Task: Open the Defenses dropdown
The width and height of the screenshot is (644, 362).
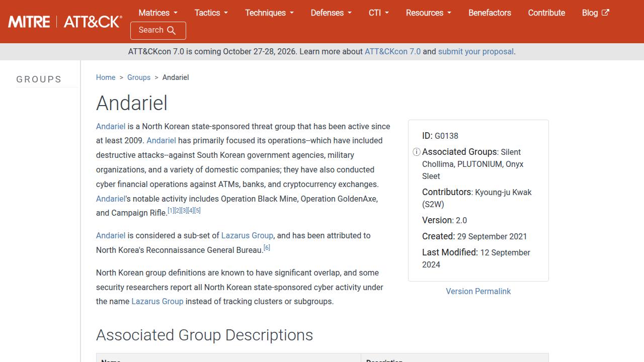Action: 331,13
